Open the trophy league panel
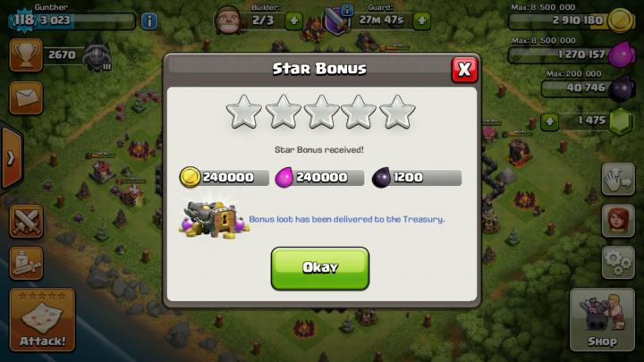 pos(26,55)
